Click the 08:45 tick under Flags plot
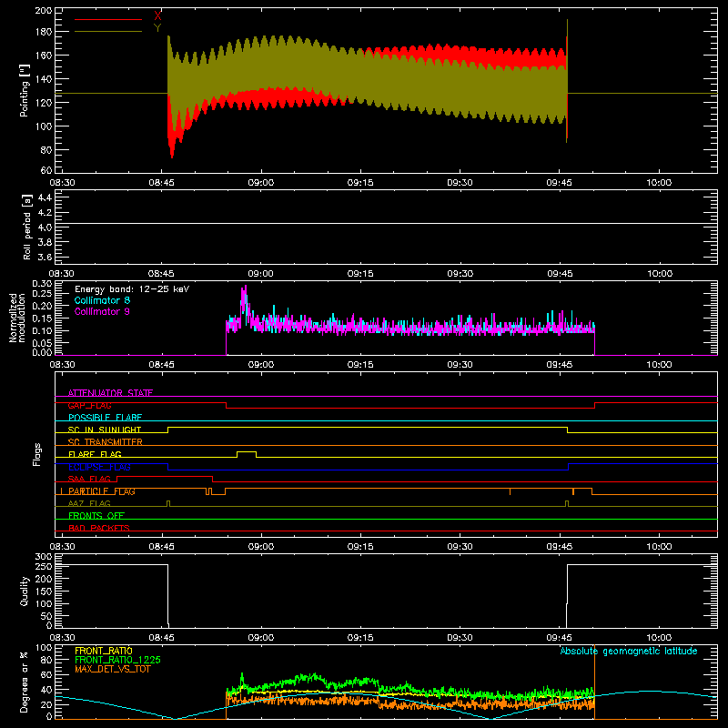728x728 pixels. [161, 547]
